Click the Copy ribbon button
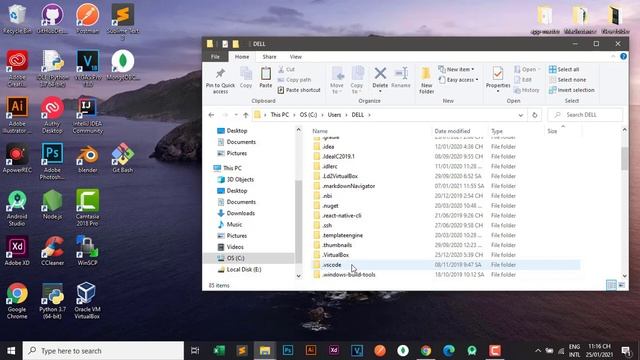 246,78
